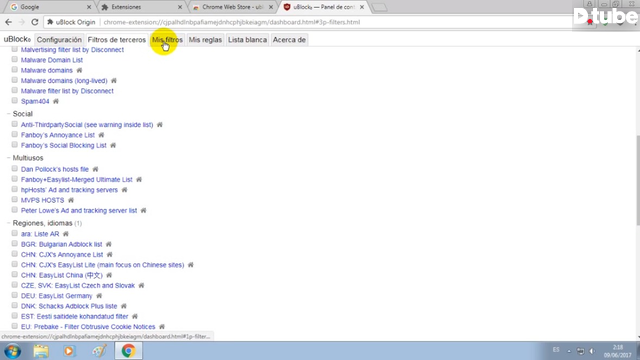The image size is (640, 360).
Task: Collapse Regiones, idiomas section
Action: coord(8,223)
